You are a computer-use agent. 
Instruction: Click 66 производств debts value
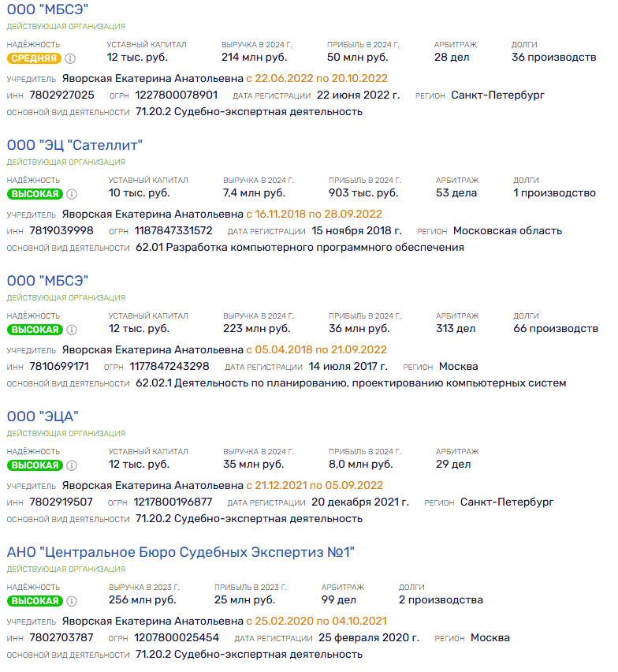(x=556, y=329)
